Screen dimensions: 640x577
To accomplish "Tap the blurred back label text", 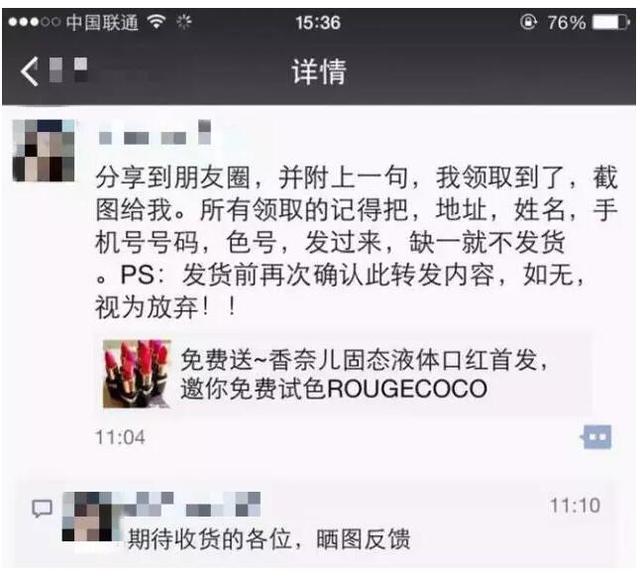I will coord(68,70).
